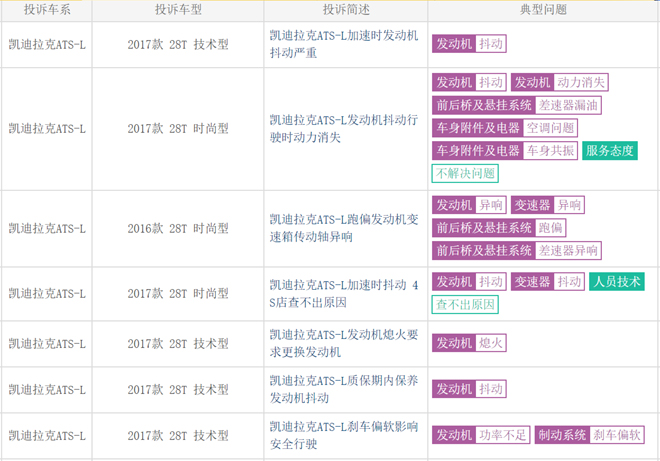The image size is (660, 461).
Task: Select the 发动机 功率不足 tag
Action: 481,435
